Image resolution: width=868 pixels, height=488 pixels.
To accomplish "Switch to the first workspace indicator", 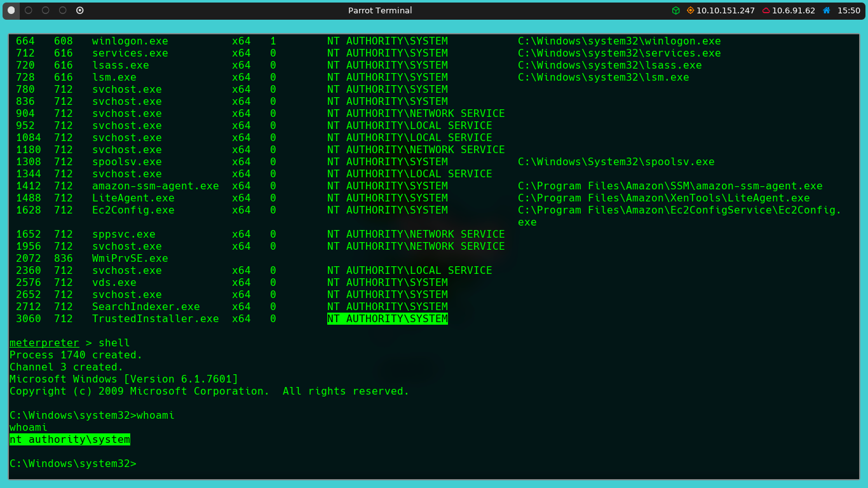I will [x=11, y=10].
